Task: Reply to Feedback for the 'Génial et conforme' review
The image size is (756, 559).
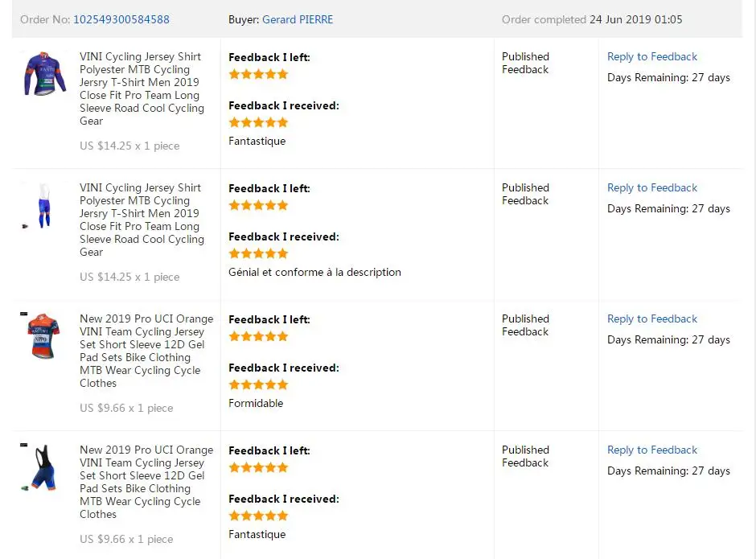Action: point(652,188)
